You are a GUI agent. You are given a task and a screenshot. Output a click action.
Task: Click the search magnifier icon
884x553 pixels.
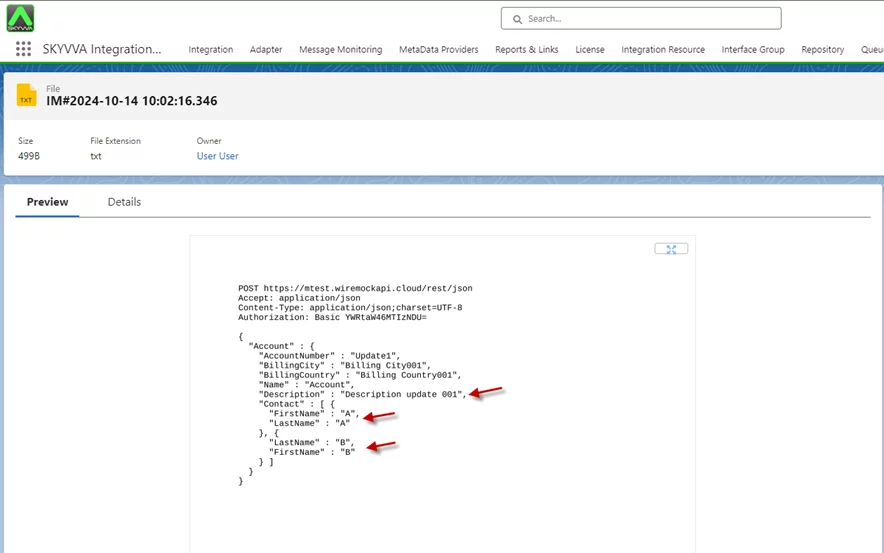click(x=517, y=19)
